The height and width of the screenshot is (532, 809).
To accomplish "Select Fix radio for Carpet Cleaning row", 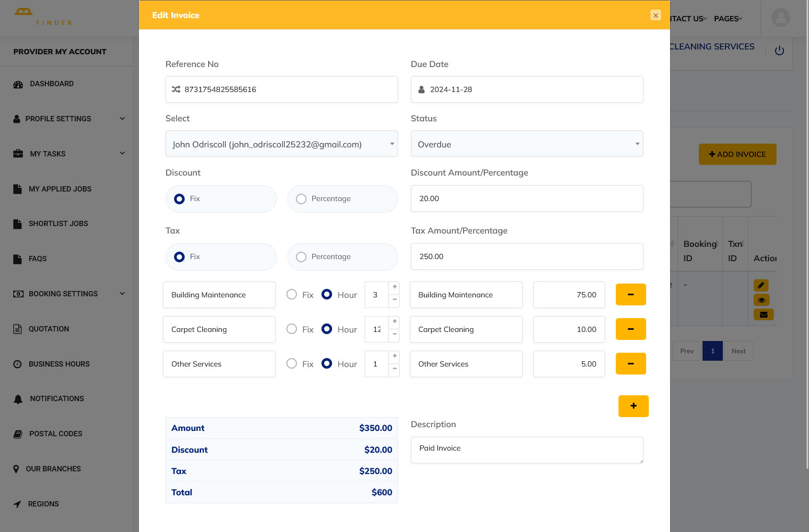I will (292, 329).
